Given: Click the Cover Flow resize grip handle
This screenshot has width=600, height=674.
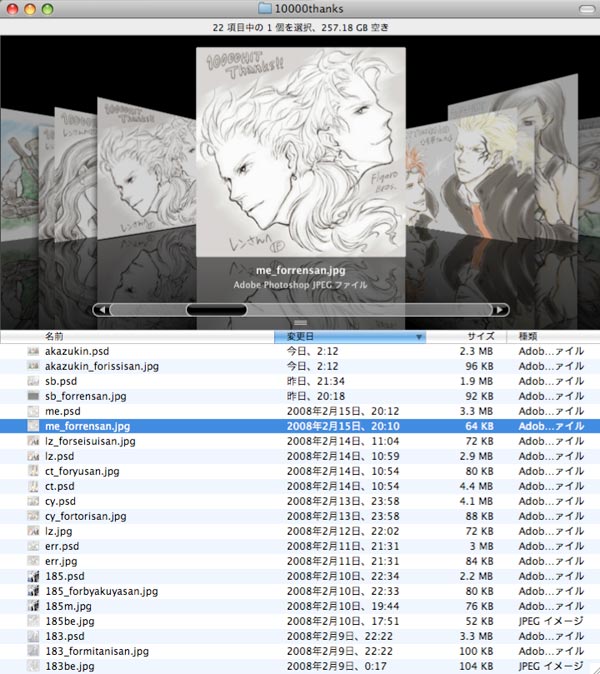Looking at the screenshot, I should pyautogui.click(x=300, y=323).
